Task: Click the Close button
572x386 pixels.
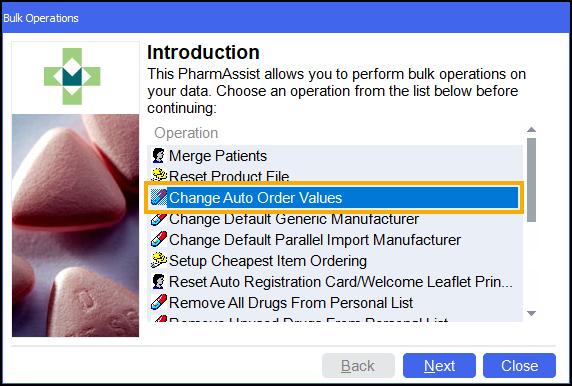Action: click(x=519, y=365)
